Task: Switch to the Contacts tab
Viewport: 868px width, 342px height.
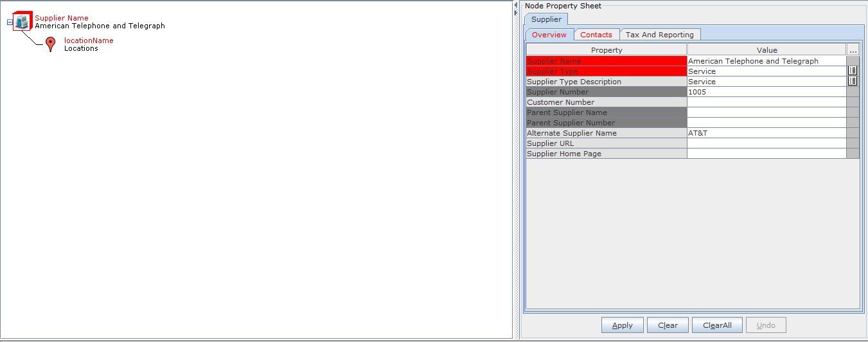Action: point(596,35)
